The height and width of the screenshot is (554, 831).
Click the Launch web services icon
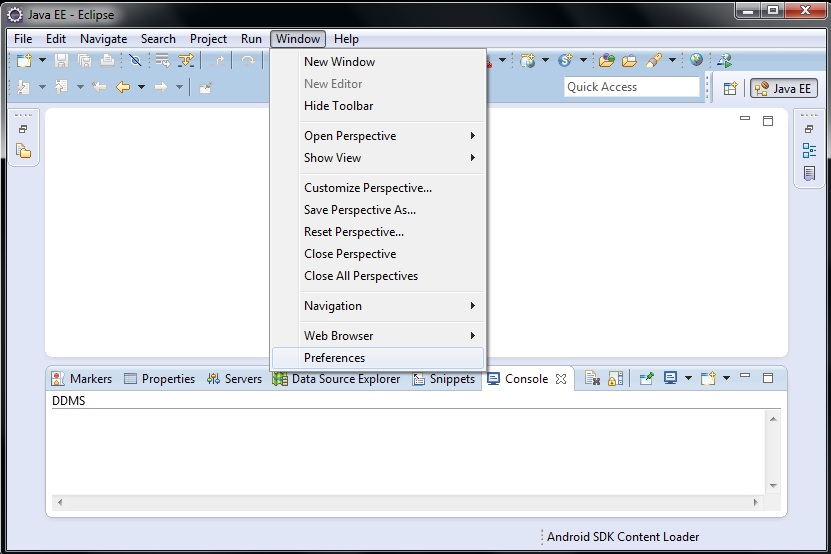724,61
